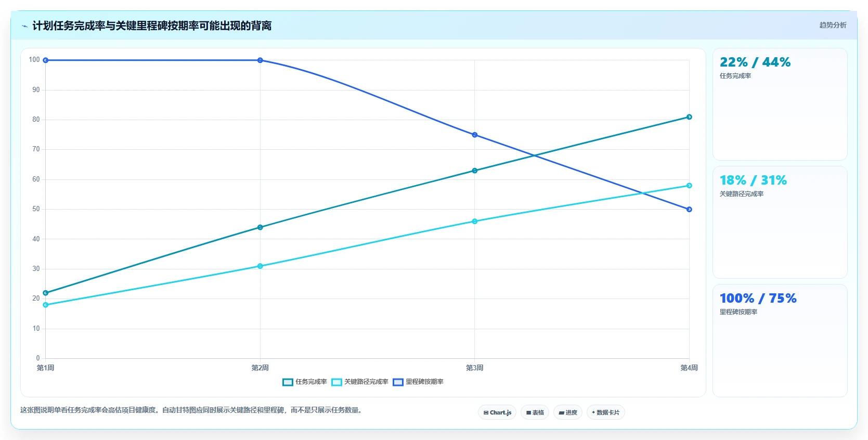This screenshot has height=440, width=868.
Task: Click the description text starting with 这张图说明
Action: (191, 410)
